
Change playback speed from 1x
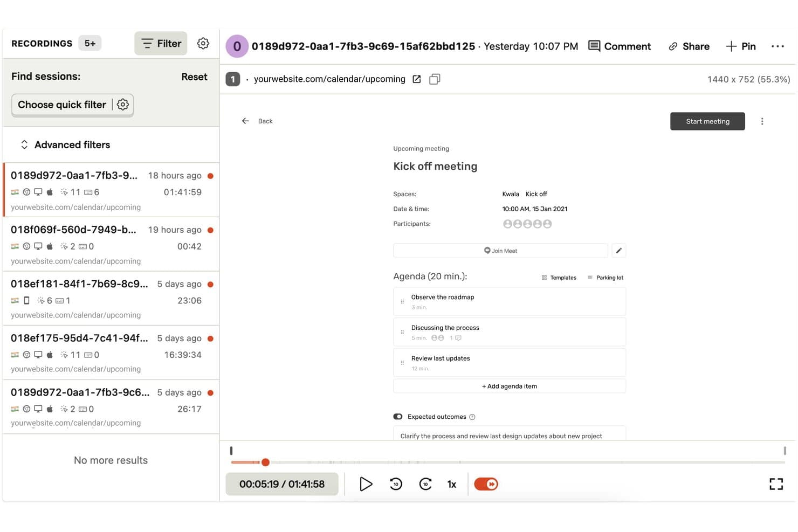pos(452,484)
